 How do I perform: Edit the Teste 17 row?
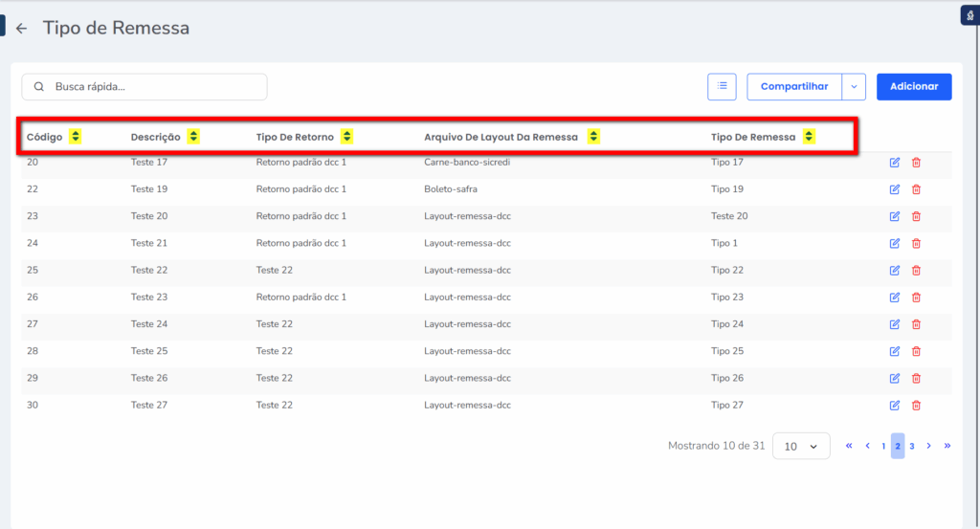[895, 163]
